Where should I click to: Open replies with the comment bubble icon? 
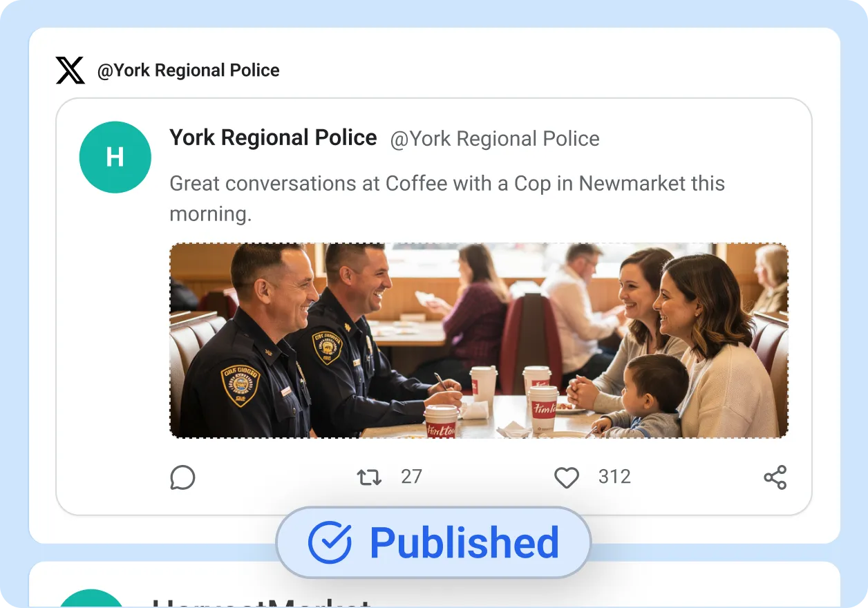click(182, 477)
